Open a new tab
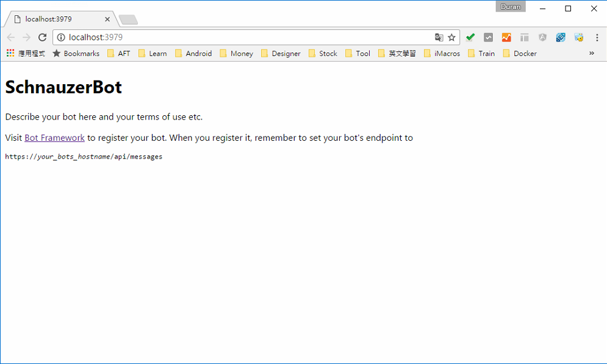 [x=128, y=20]
